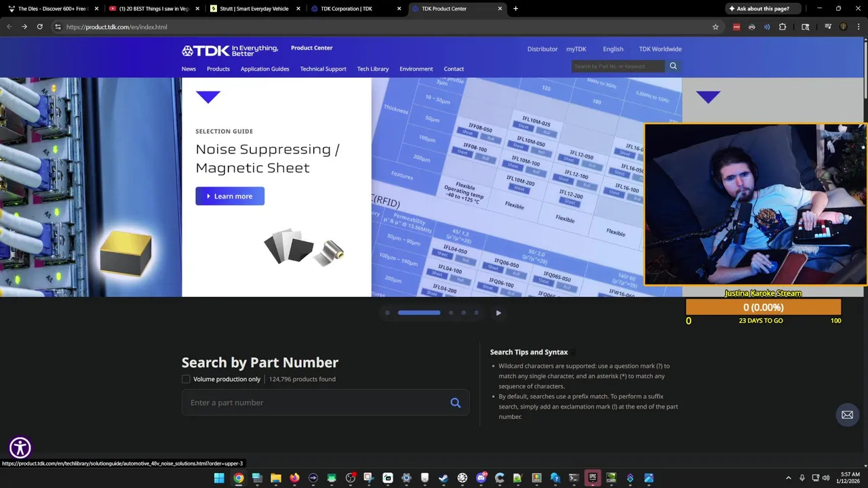Open File Explorer from the taskbar
This screenshot has height=488, width=868.
276,478
